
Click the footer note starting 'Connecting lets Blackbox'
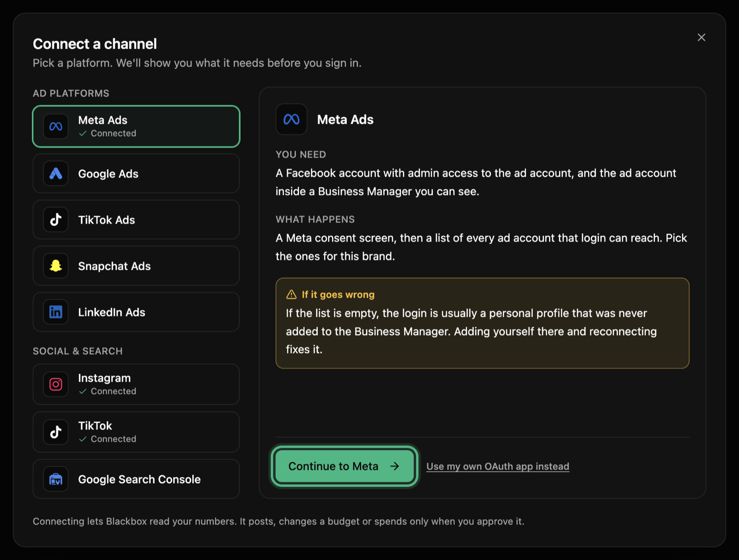(x=279, y=521)
